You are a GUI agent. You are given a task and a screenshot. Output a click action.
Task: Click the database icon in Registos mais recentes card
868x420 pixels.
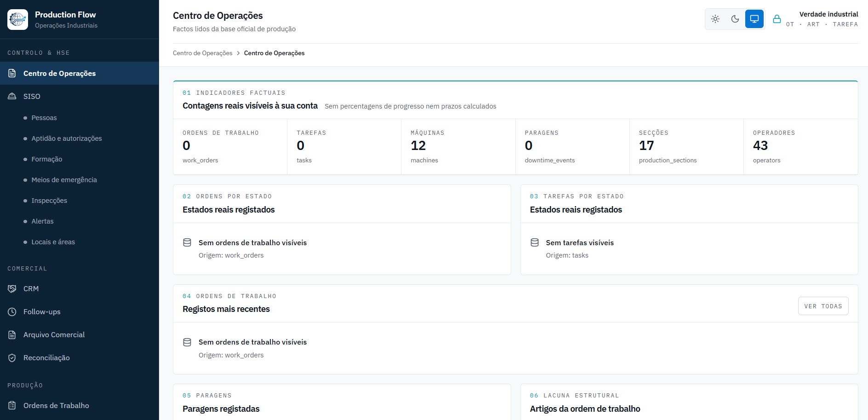(x=187, y=342)
